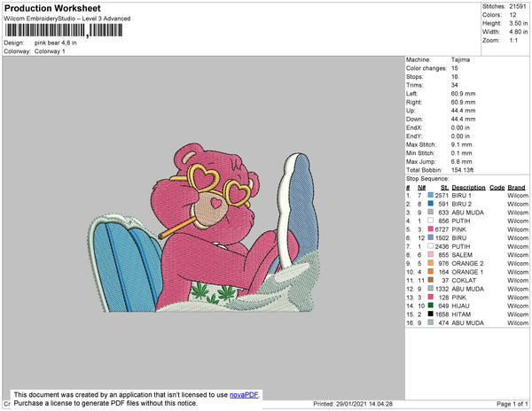
Task: Click the 'Purchase a license' notice text
Action: pos(106,403)
